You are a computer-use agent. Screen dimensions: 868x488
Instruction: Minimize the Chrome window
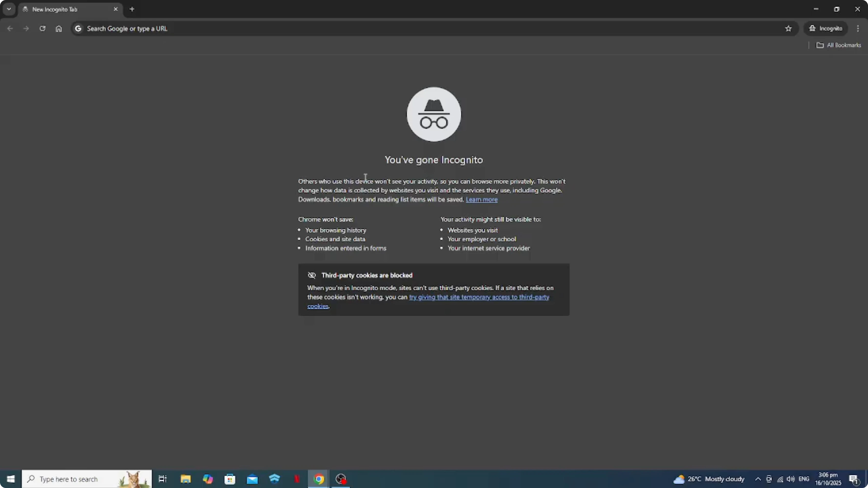(x=816, y=9)
